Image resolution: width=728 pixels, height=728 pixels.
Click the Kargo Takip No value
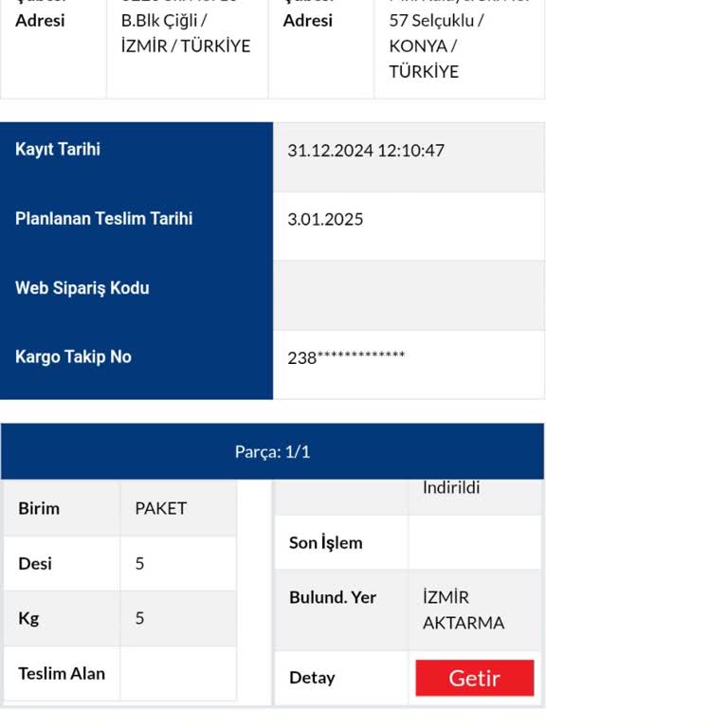tap(346, 357)
